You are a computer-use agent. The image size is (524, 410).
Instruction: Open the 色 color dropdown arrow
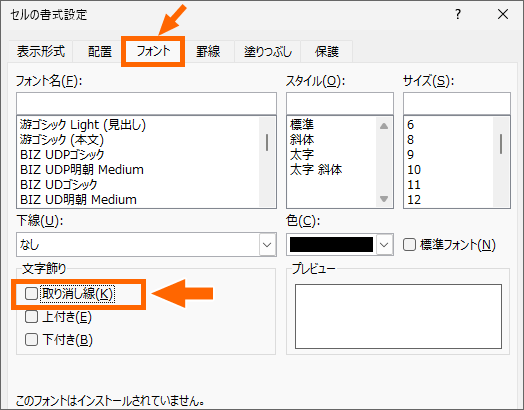384,245
